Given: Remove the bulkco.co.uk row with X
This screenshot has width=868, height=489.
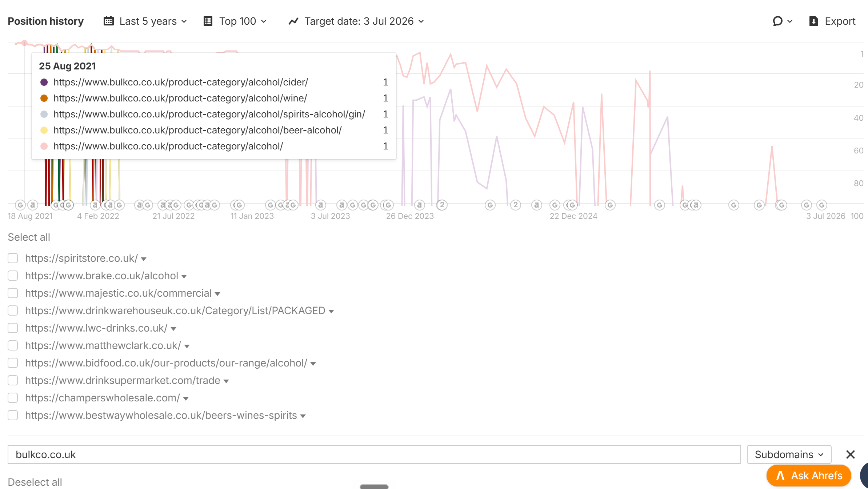Looking at the screenshot, I should 851,454.
